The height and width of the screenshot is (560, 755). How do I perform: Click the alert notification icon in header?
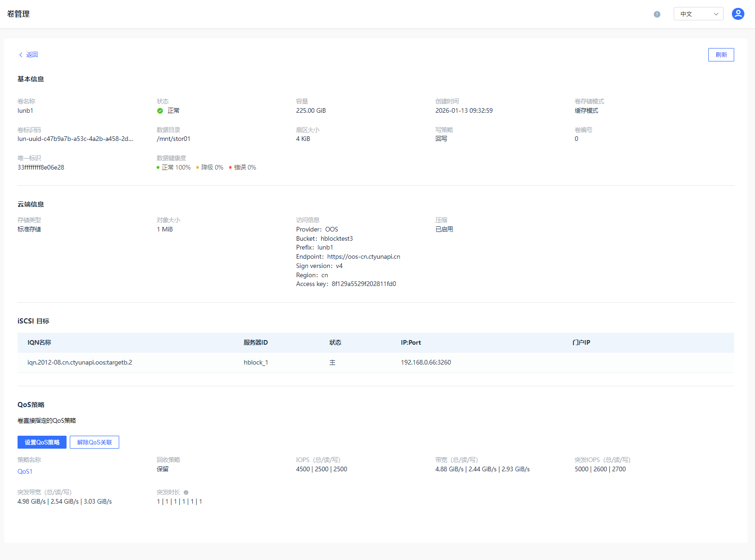click(x=657, y=14)
